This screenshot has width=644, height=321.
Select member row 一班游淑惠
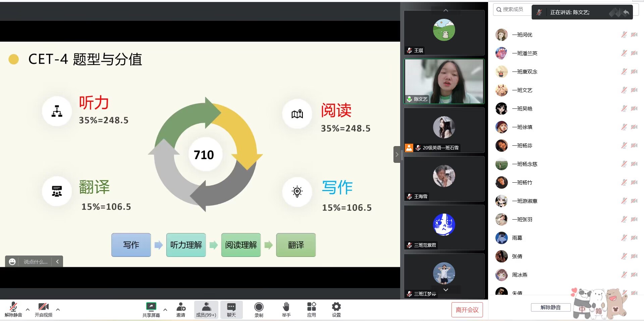(566, 201)
